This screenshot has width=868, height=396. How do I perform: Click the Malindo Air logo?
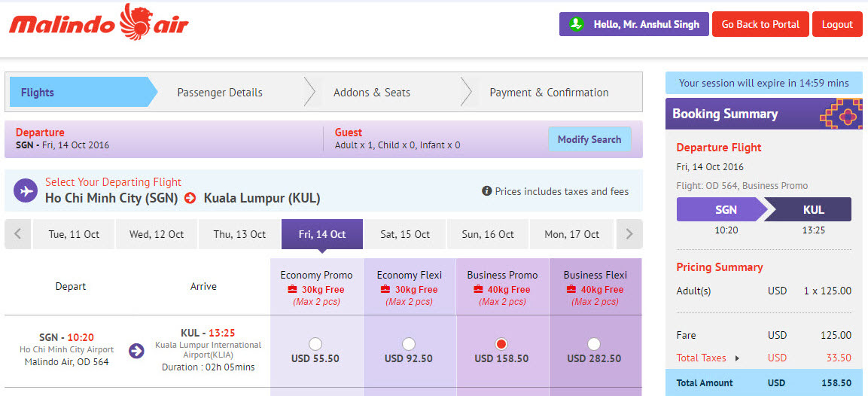pos(99,23)
